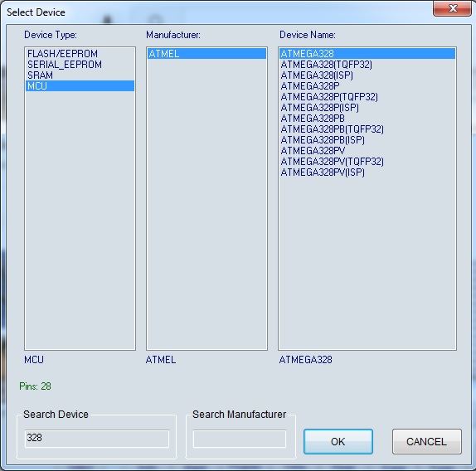Pick ATMEGA328PV(ISP) device
Screen dimensions: 476x471
click(x=367, y=172)
